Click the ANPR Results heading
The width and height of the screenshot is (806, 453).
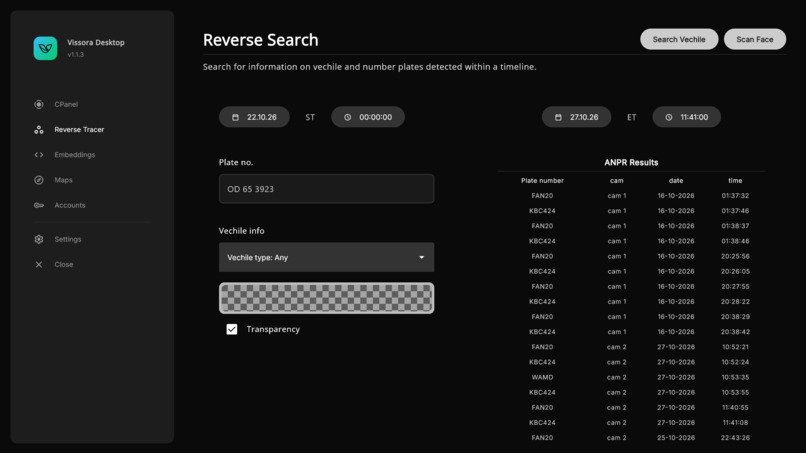point(631,162)
